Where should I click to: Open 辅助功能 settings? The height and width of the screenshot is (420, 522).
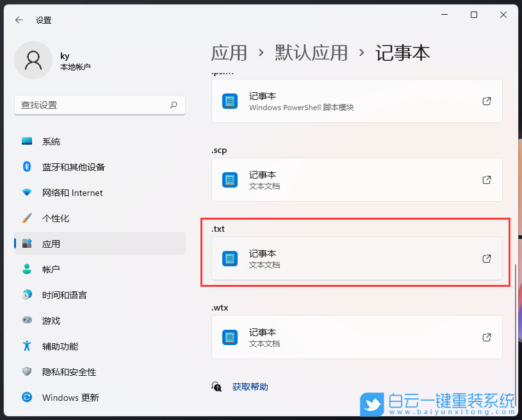point(54,346)
